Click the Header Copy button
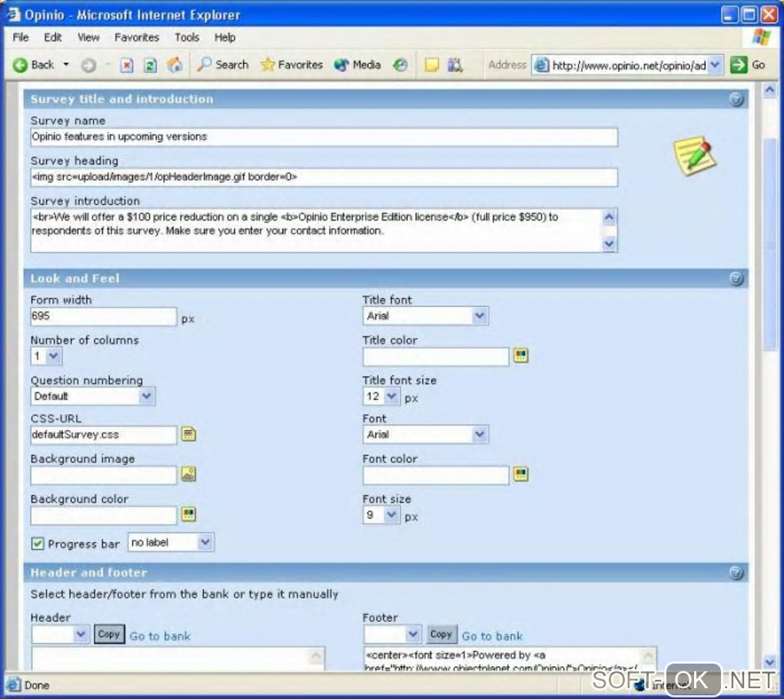This screenshot has width=784, height=699. [109, 634]
